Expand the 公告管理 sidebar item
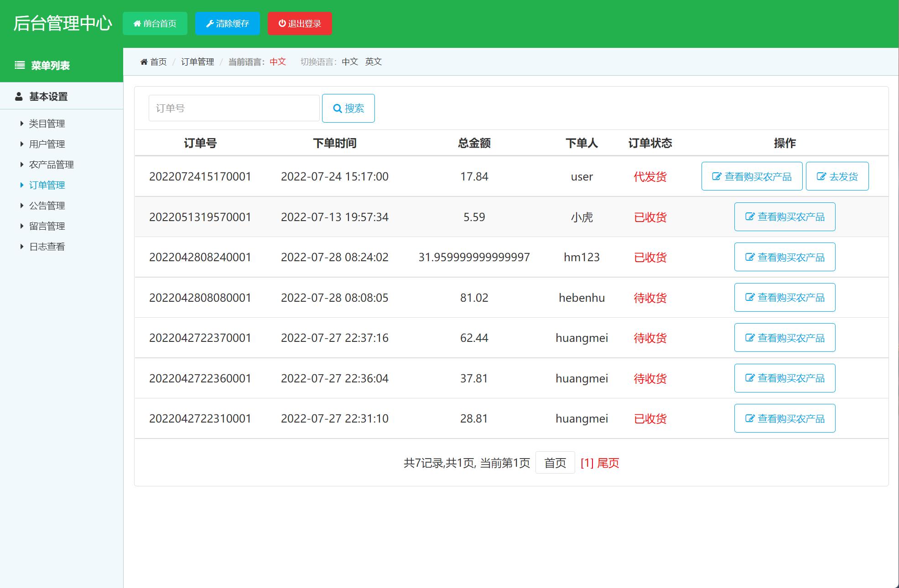Screen dimensions: 899x588 pos(47,206)
